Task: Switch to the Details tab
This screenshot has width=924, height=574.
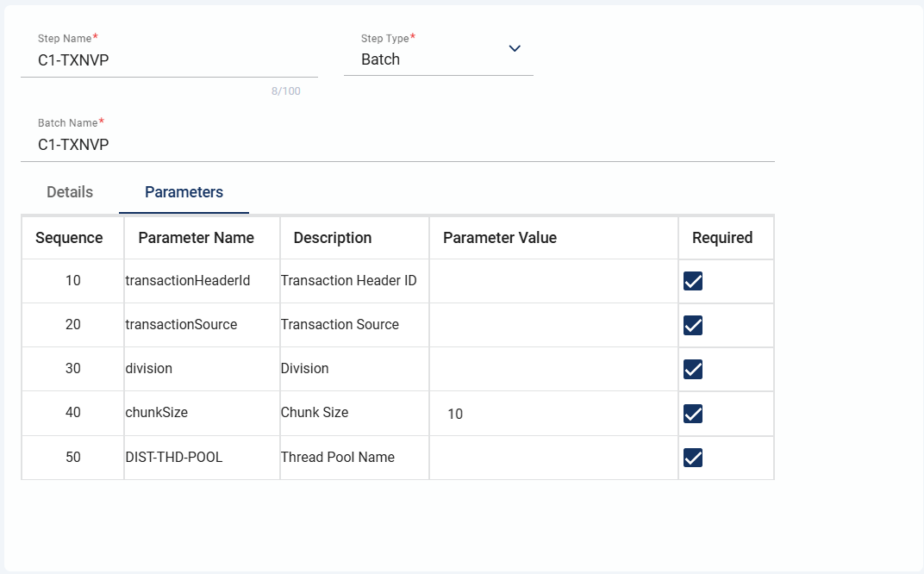Action: 70,192
